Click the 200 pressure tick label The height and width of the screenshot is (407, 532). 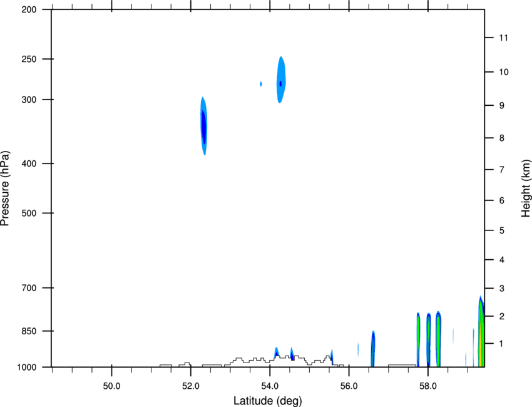[x=29, y=9]
